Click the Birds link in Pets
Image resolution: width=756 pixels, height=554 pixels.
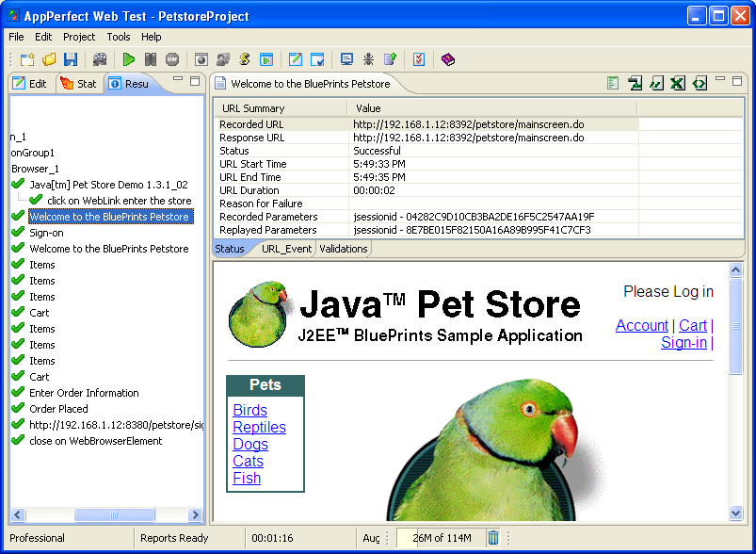click(249, 411)
